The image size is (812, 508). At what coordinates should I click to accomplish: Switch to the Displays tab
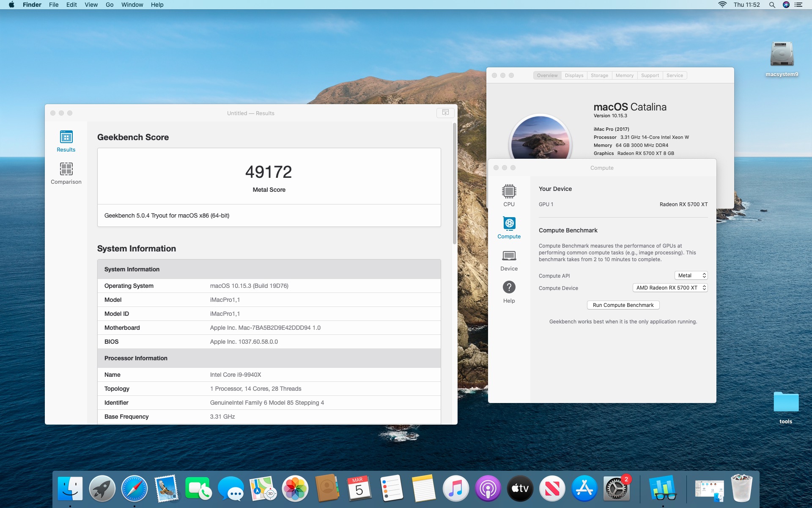(x=574, y=75)
